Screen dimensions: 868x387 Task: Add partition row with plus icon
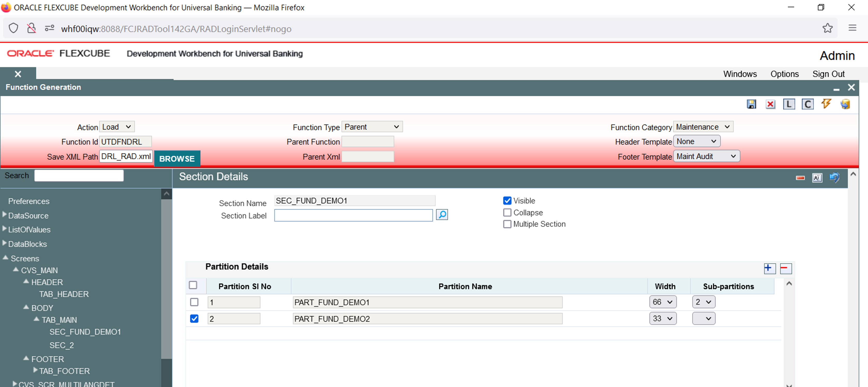point(769,268)
